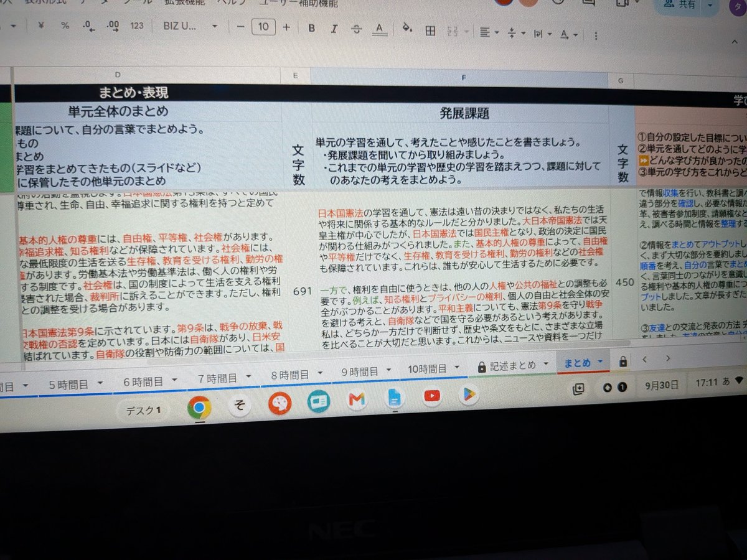Click the font size field showing 10

[263, 27]
